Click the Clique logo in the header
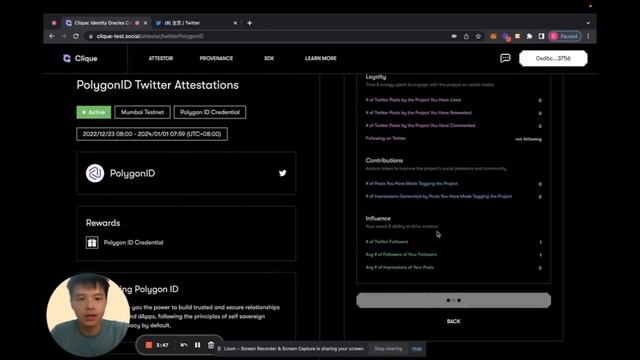This screenshot has width=640, height=360. pyautogui.click(x=80, y=58)
